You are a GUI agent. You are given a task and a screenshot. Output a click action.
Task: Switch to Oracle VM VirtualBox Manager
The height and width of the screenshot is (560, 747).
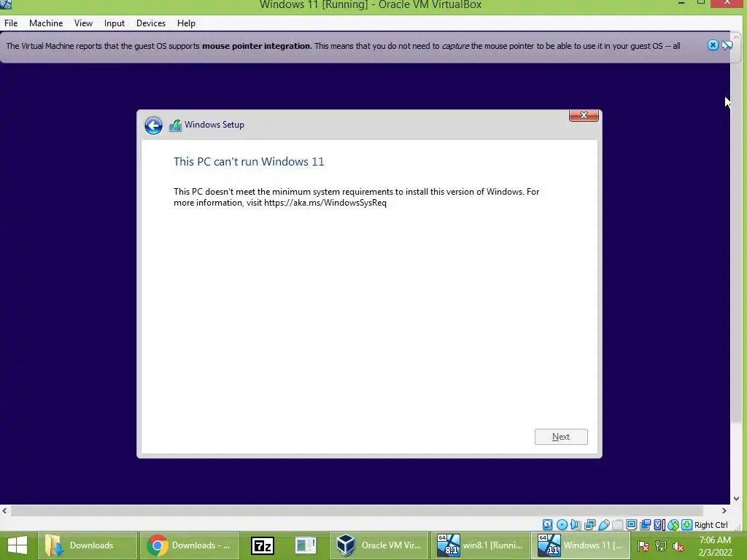tap(379, 545)
